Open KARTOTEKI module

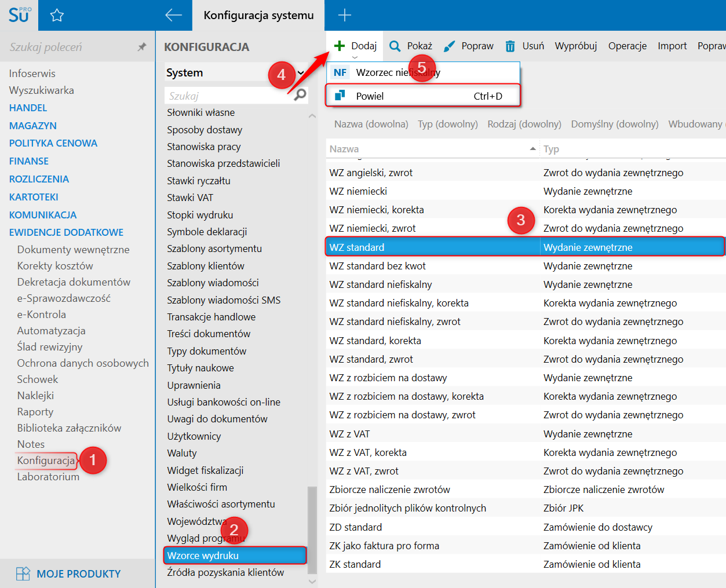pos(34,197)
